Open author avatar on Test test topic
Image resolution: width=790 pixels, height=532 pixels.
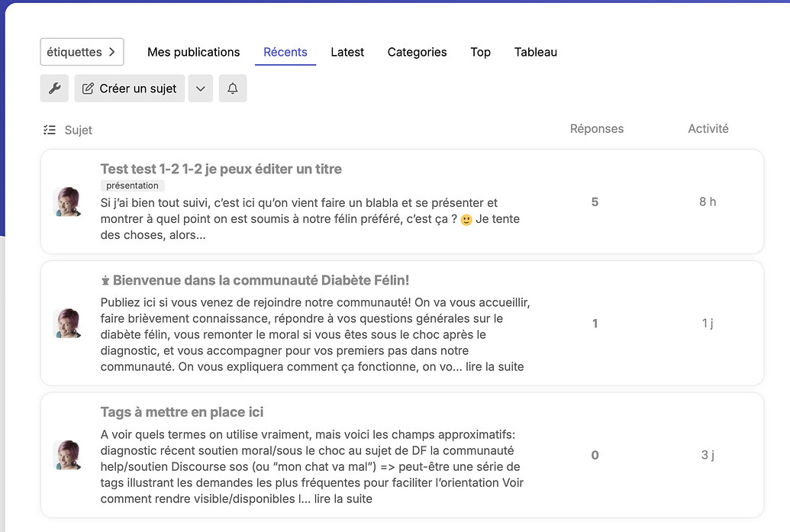pos(68,202)
